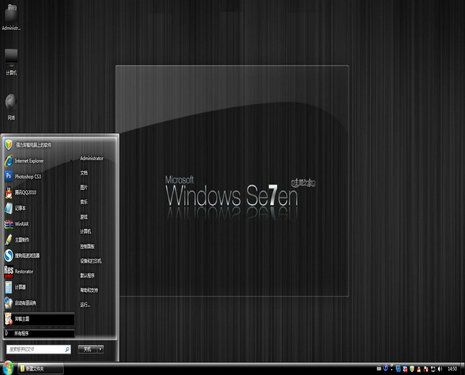Image resolution: width=465 pixels, height=375 pixels.
Task: Launch WinRAR from the Start menu
Action: point(38,224)
